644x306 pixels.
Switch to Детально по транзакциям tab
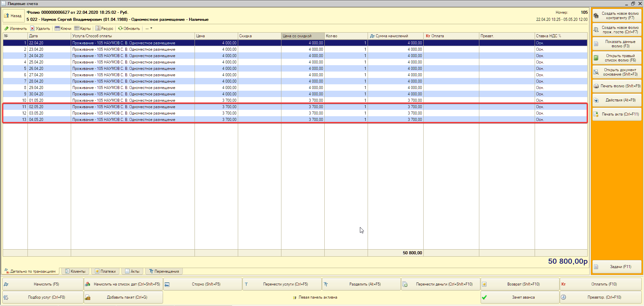(31, 271)
